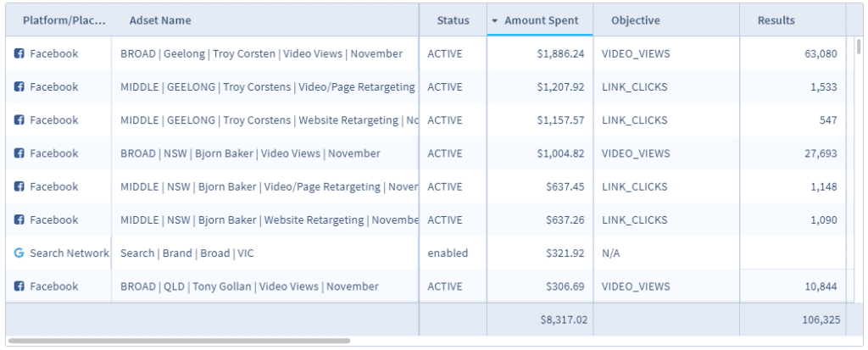Click Facebook icon in Geelong Video Views row

tap(19, 53)
